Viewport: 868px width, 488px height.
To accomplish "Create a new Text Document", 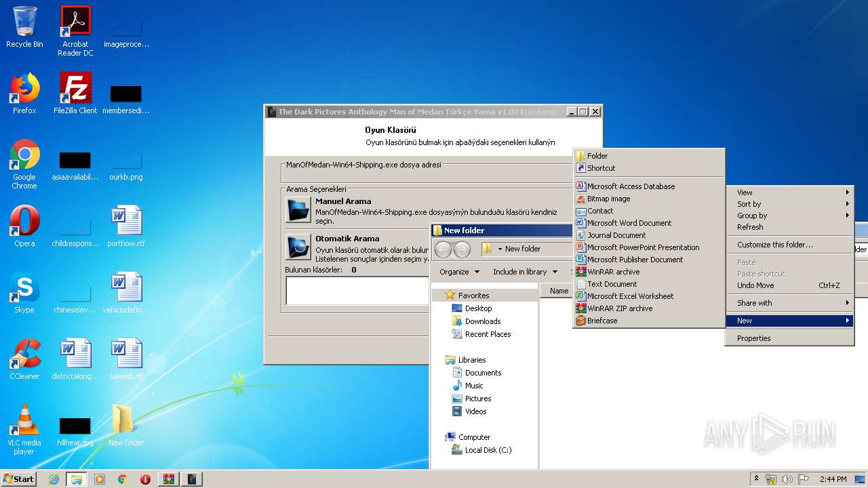I will tap(649, 284).
